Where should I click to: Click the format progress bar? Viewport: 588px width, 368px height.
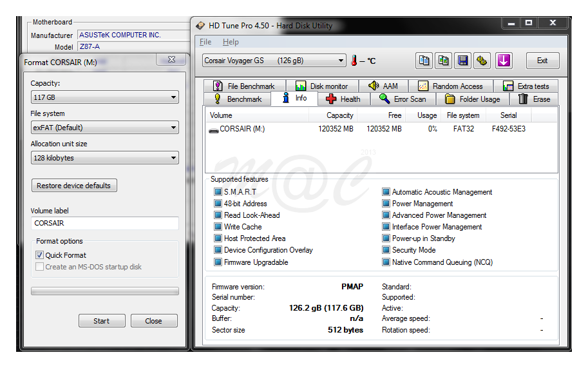click(x=104, y=291)
